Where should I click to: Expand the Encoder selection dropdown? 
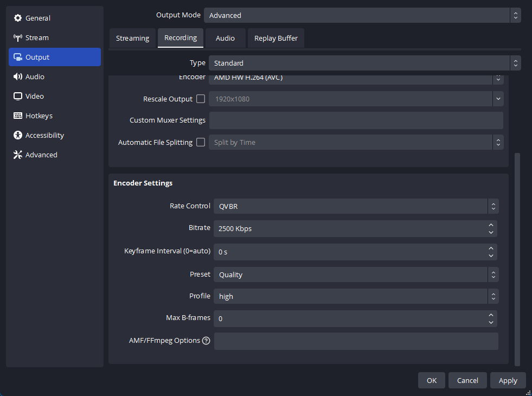[x=498, y=78]
